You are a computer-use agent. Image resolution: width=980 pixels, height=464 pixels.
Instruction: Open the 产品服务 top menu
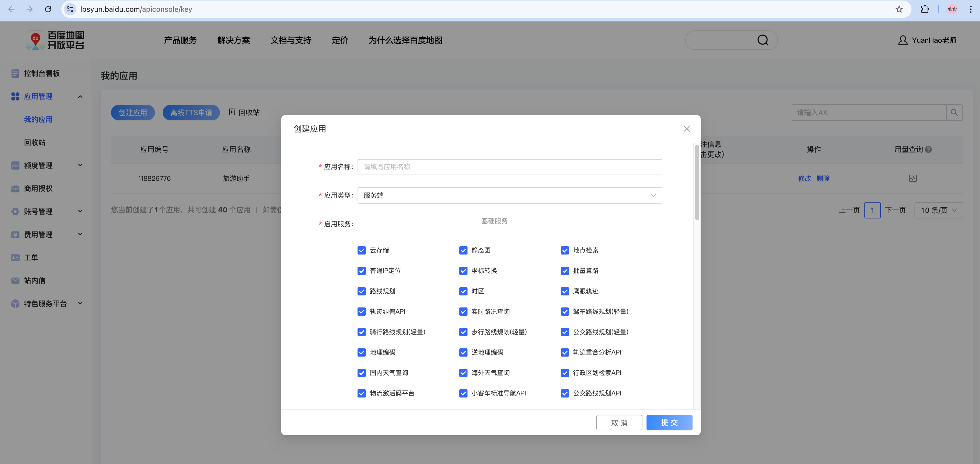pyautogui.click(x=180, y=40)
